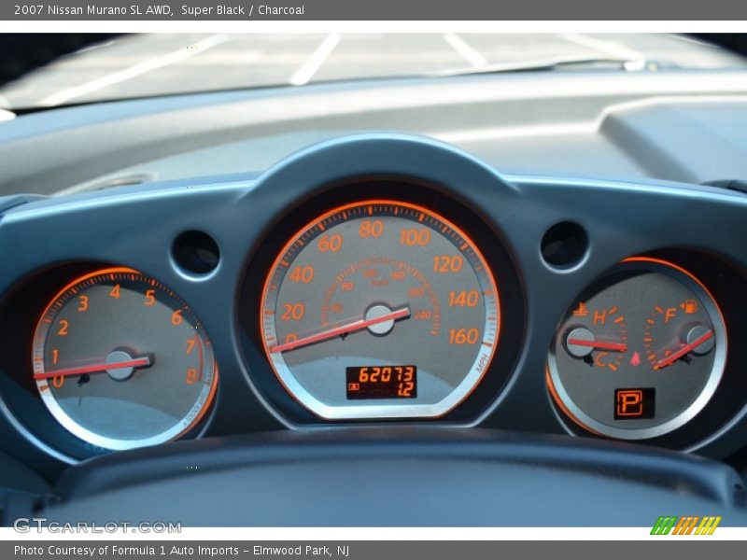The image size is (747, 560).
Task: Click the "Super Black / Charcoal" caption
Action: [x=243, y=10]
